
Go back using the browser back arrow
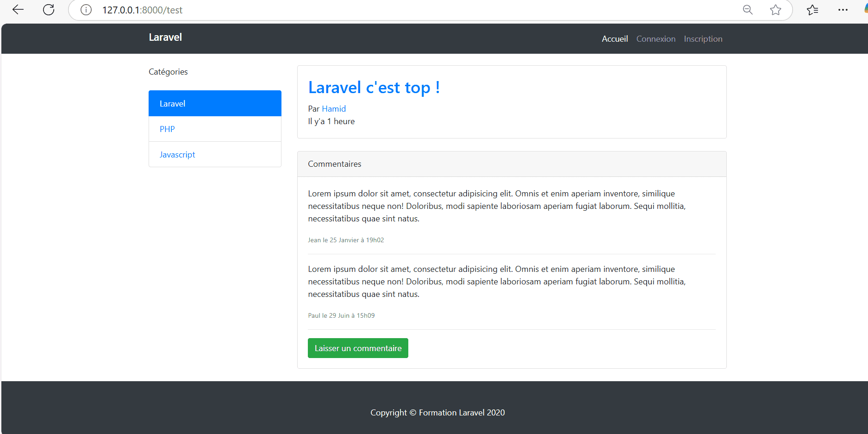pyautogui.click(x=18, y=10)
